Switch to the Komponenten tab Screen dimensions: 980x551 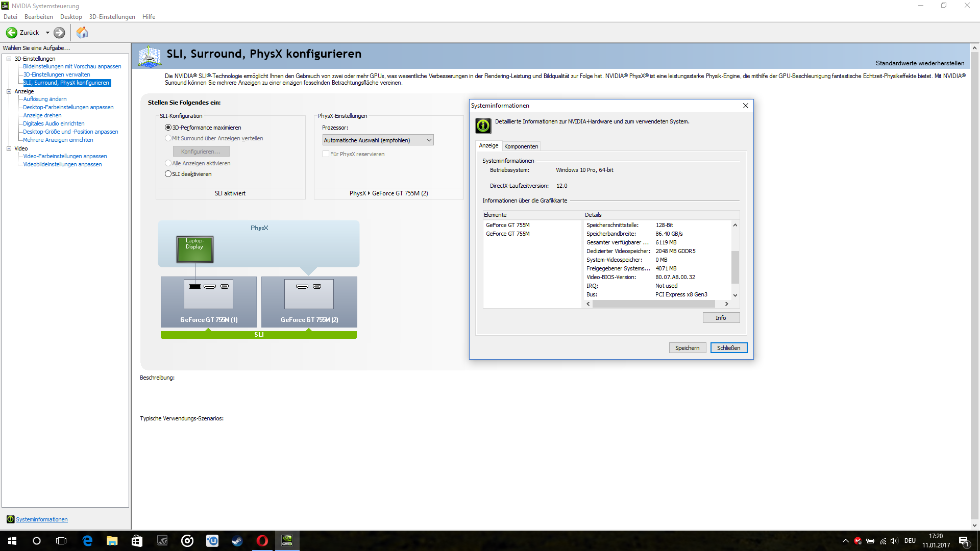[x=521, y=146]
